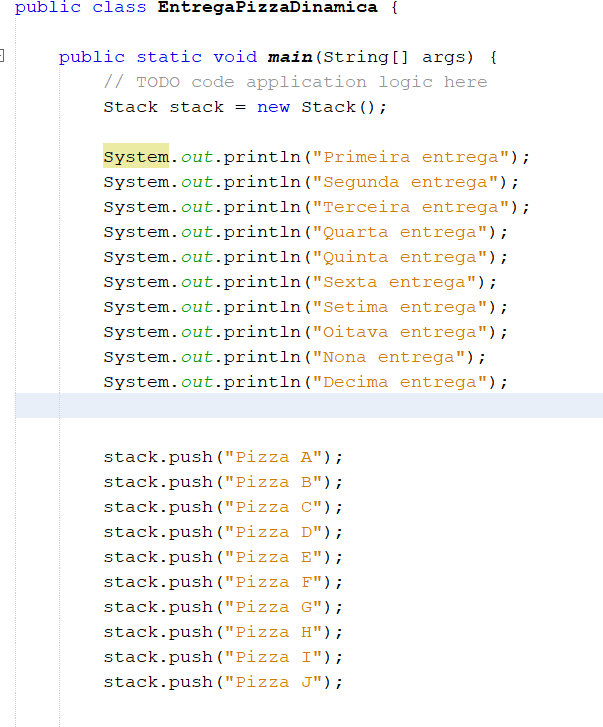Click the "Pizza A" string literal
This screenshot has height=727, width=603.
(x=273, y=458)
